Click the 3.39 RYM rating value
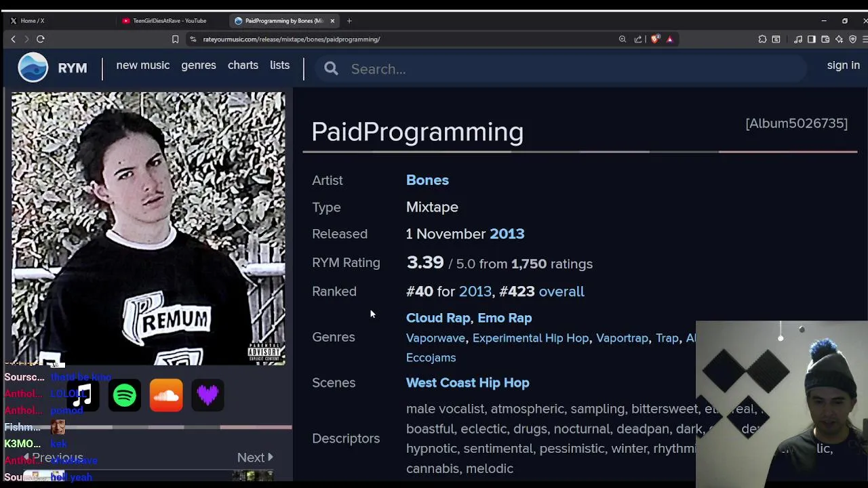This screenshot has height=488, width=868. (425, 262)
